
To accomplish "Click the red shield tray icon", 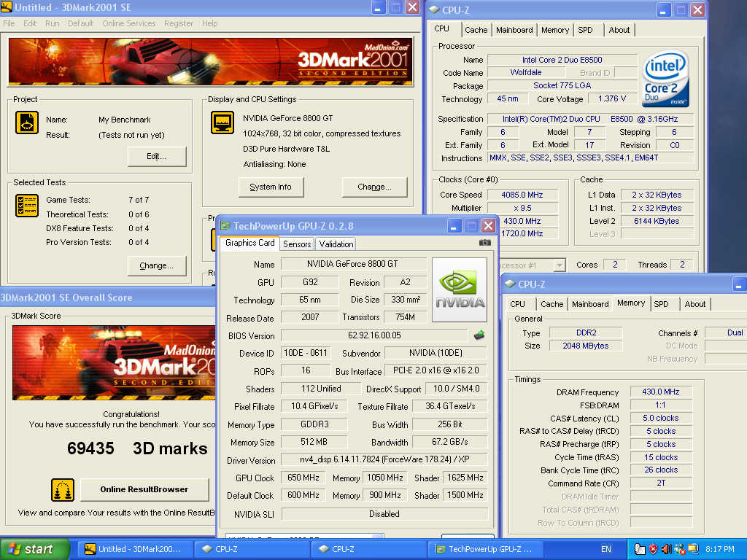I will 653,549.
